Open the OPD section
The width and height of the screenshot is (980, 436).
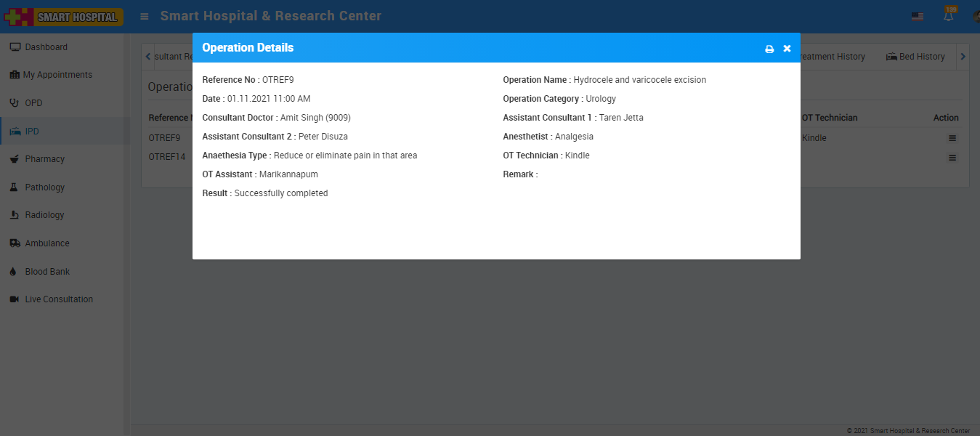(33, 103)
